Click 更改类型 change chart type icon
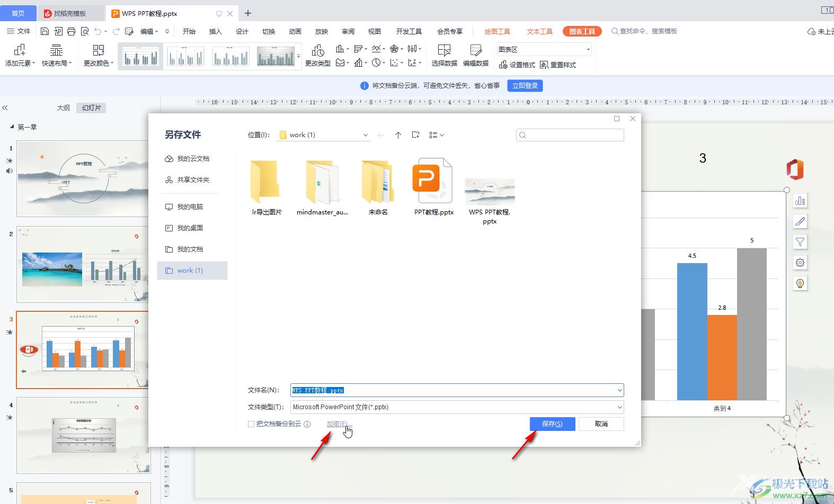This screenshot has height=504, width=834. 318,55
